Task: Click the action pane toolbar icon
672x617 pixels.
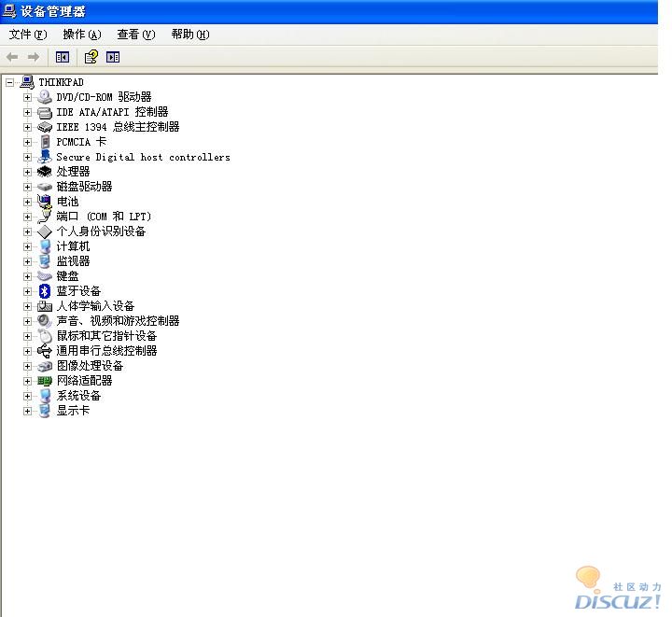Action: tap(113, 57)
